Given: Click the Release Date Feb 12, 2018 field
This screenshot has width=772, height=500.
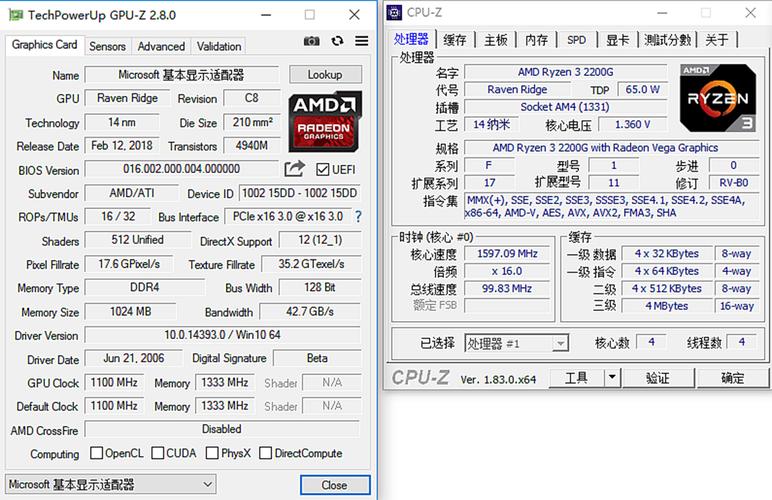Looking at the screenshot, I should pos(122,146).
